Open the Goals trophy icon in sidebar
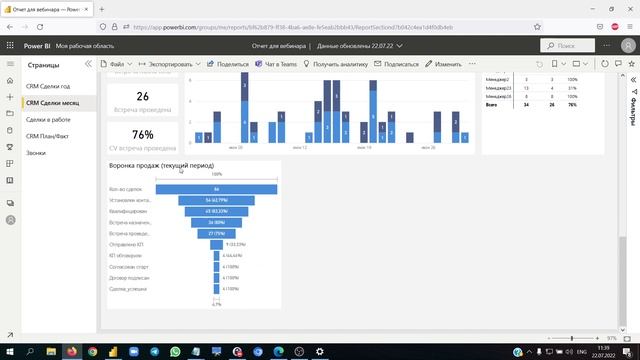 click(x=10, y=147)
